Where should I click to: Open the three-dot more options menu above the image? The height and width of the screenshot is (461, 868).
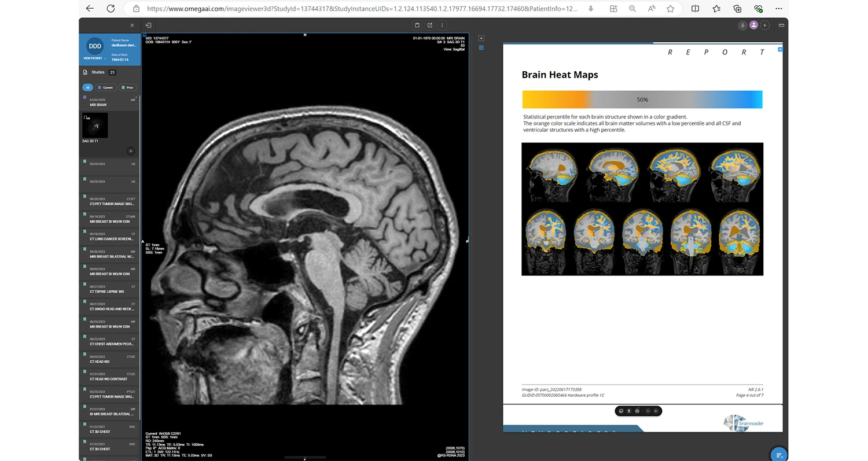point(442,25)
